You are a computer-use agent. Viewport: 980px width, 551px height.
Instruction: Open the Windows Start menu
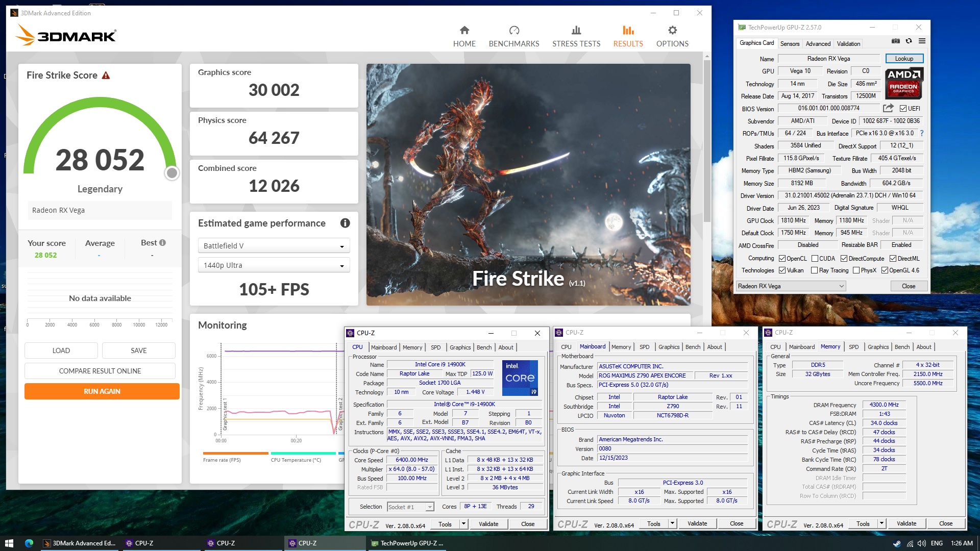(9, 543)
